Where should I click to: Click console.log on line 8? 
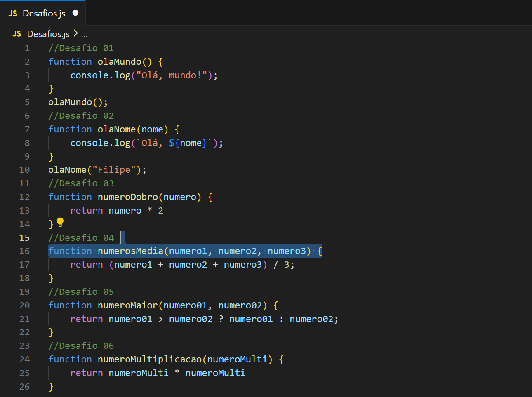pyautogui.click(x=101, y=143)
